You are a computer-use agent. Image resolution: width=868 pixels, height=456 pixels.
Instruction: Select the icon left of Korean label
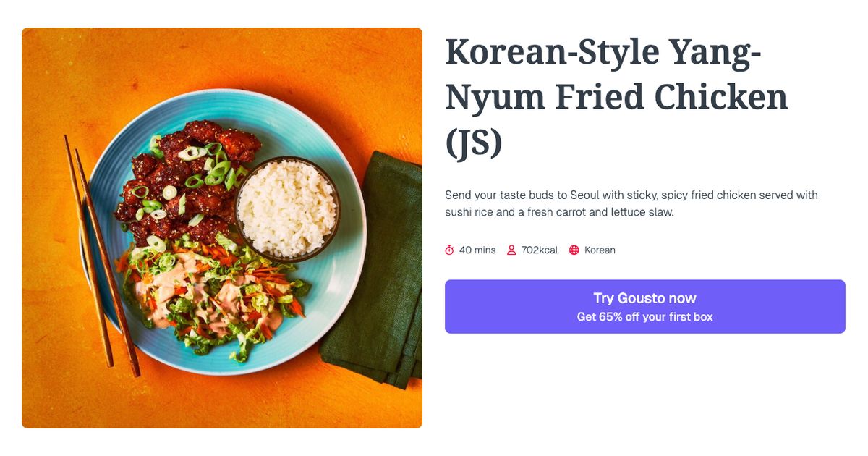pos(574,250)
